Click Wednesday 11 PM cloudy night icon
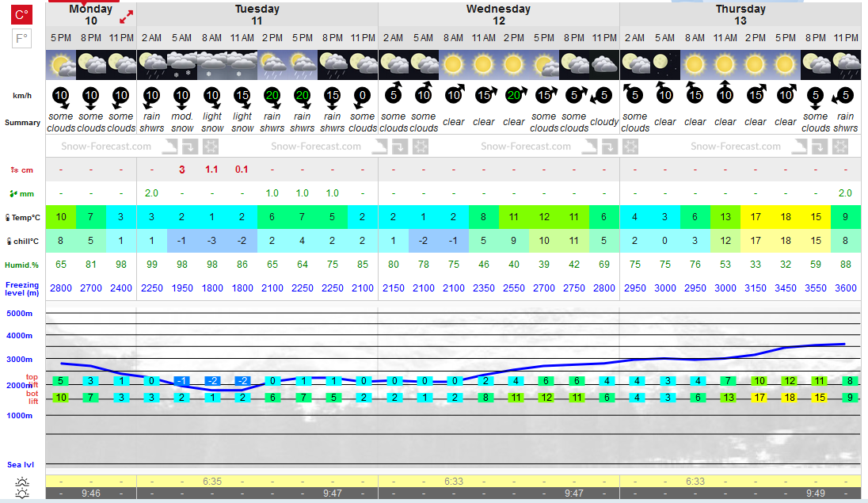The width and height of the screenshot is (868, 503). [604, 65]
